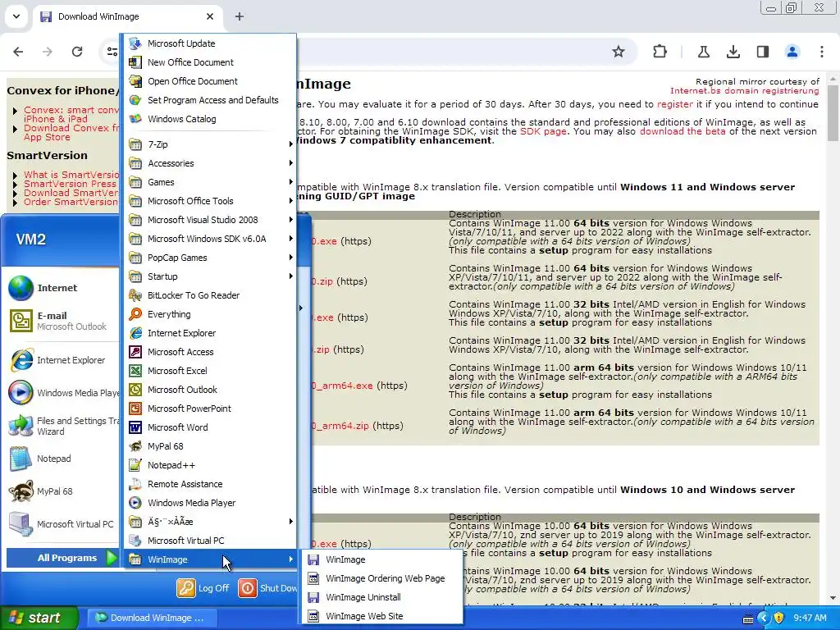Expand Microsoft Windows SDK v6.0A folder
The height and width of the screenshot is (630, 840).
tap(210, 239)
